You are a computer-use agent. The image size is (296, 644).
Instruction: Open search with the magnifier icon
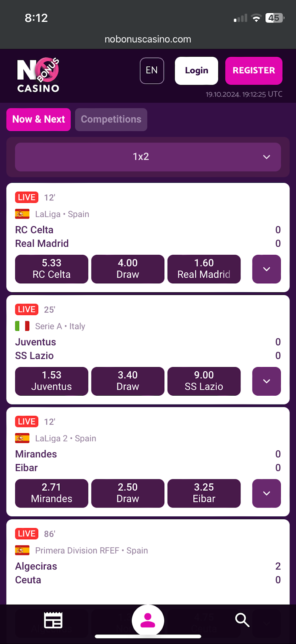(x=242, y=620)
